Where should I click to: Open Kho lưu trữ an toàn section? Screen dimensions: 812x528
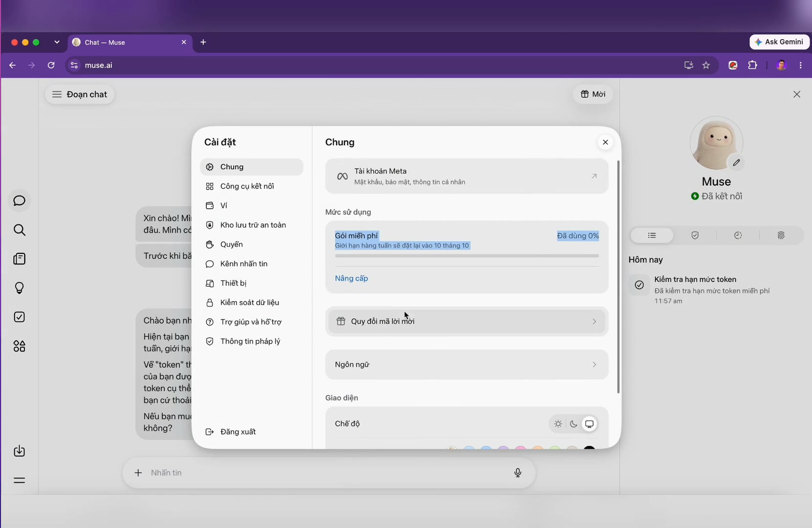pos(252,225)
